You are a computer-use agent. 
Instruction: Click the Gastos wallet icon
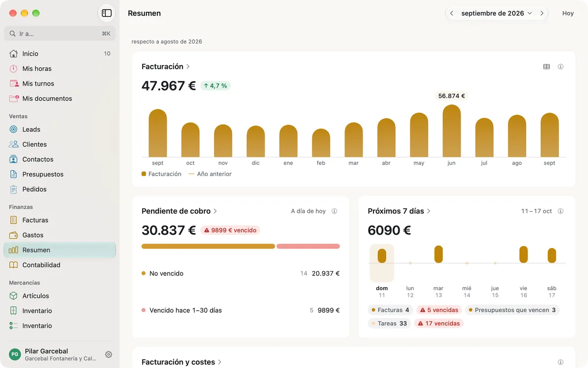click(14, 235)
